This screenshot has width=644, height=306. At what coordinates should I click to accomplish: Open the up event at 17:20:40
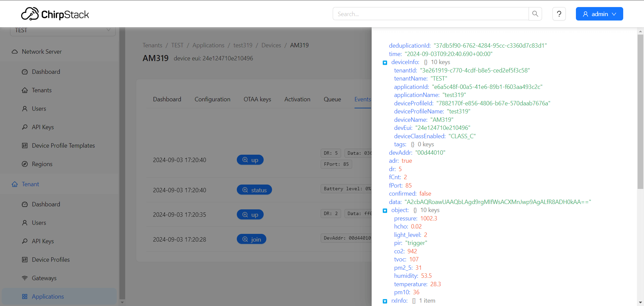pos(250,160)
